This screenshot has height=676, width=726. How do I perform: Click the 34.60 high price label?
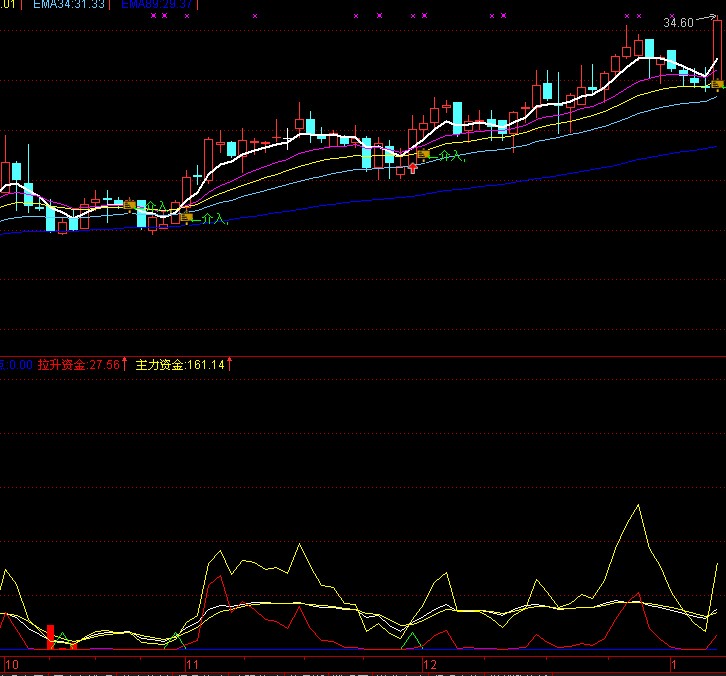point(678,22)
